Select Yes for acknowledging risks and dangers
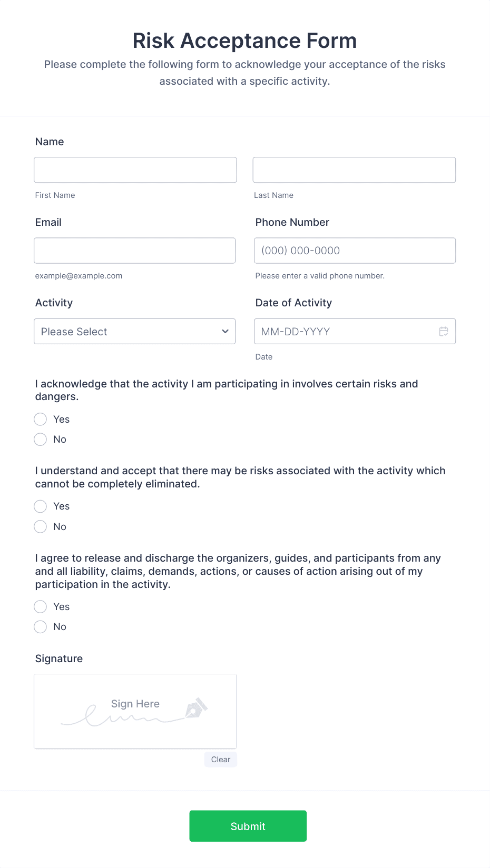Viewport: 490px width, 868px height. (x=41, y=420)
